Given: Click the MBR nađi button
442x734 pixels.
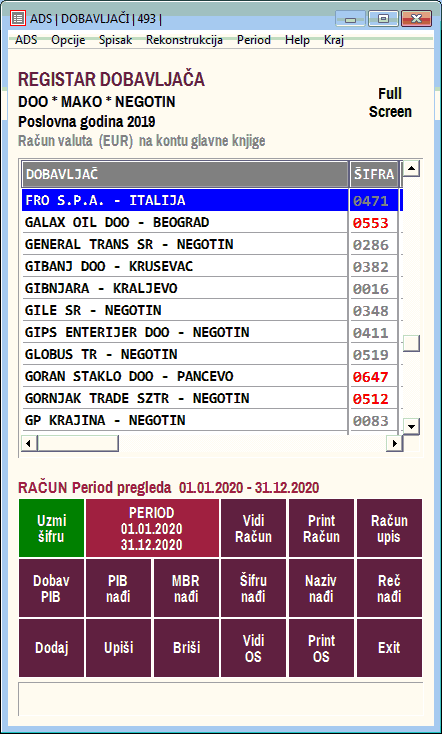Looking at the screenshot, I should click(x=186, y=588).
